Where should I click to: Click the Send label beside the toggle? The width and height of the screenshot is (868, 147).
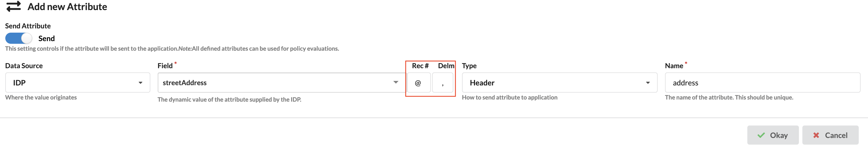point(47,38)
